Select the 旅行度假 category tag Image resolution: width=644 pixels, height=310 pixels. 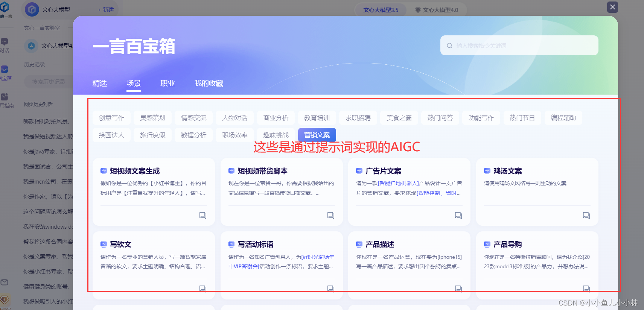152,135
